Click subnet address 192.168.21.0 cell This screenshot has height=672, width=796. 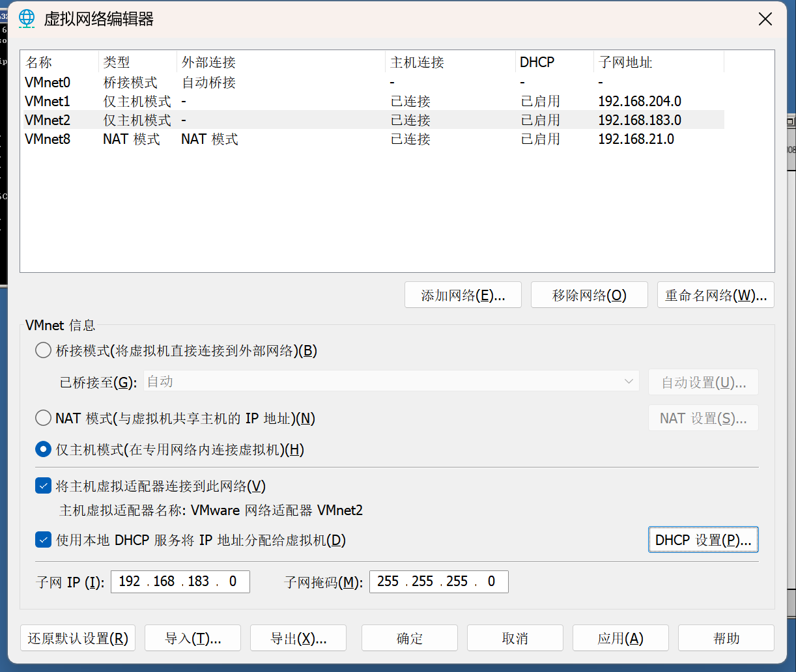coord(636,139)
